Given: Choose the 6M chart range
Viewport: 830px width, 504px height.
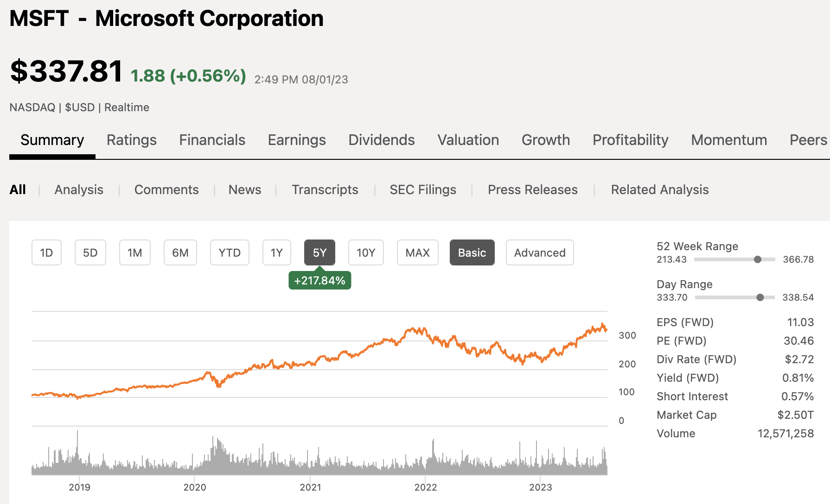Looking at the screenshot, I should 180,252.
